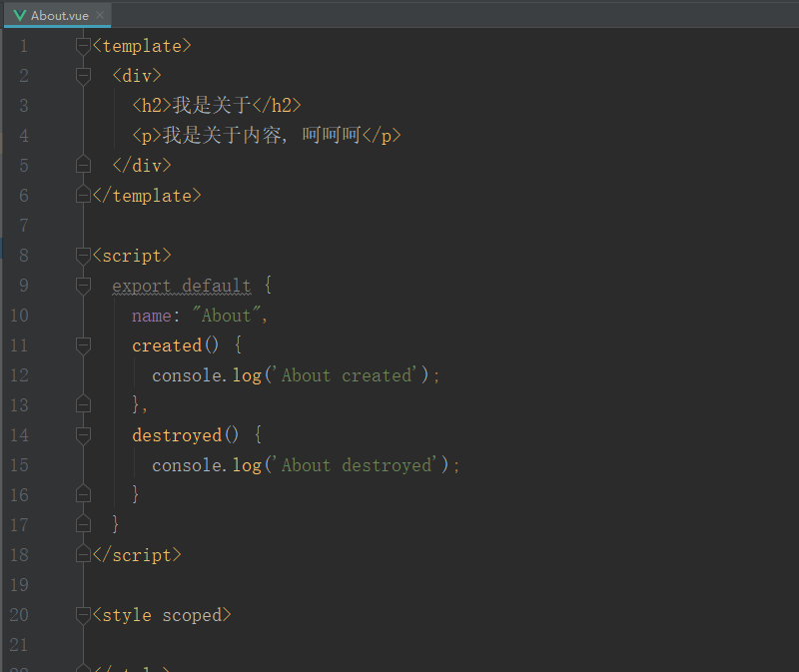The image size is (799, 672).
Task: Click the name property on line 10
Action: [x=152, y=316]
